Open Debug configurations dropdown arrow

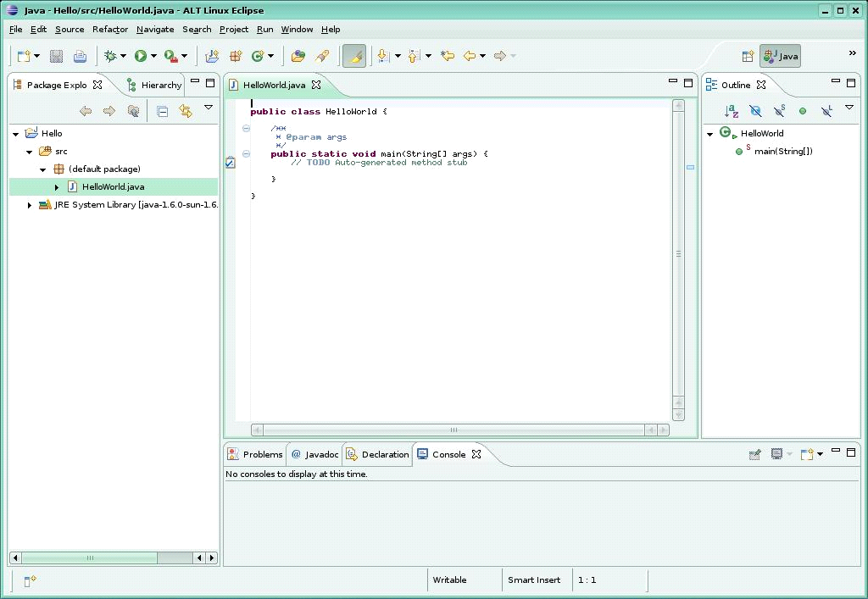click(x=123, y=56)
